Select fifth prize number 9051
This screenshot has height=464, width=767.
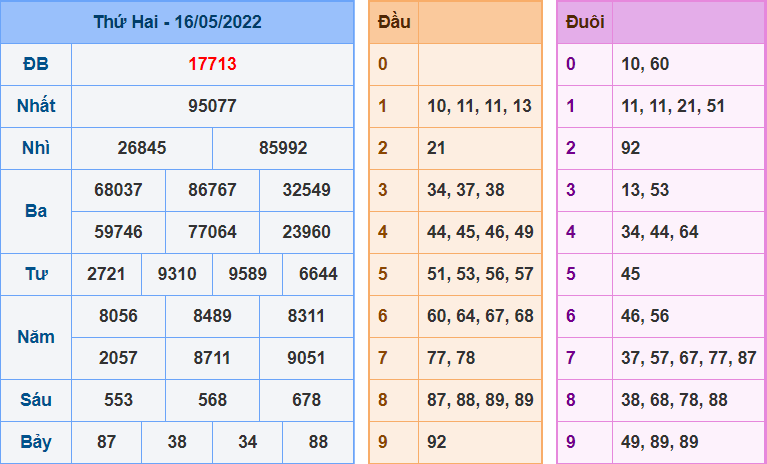click(x=307, y=358)
